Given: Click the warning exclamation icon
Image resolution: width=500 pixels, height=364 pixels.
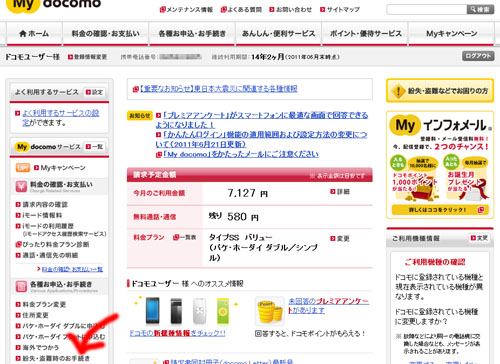Looking at the screenshot, I should [x=398, y=91].
